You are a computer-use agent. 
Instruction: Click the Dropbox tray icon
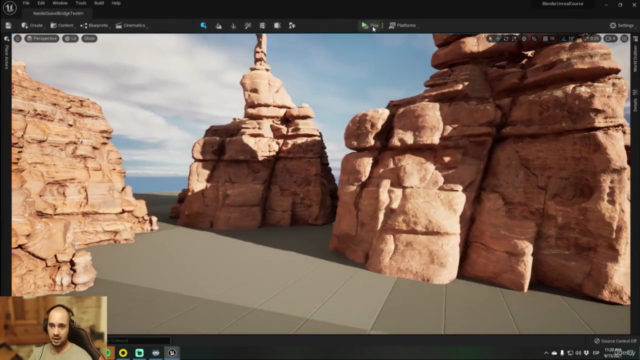click(587, 353)
